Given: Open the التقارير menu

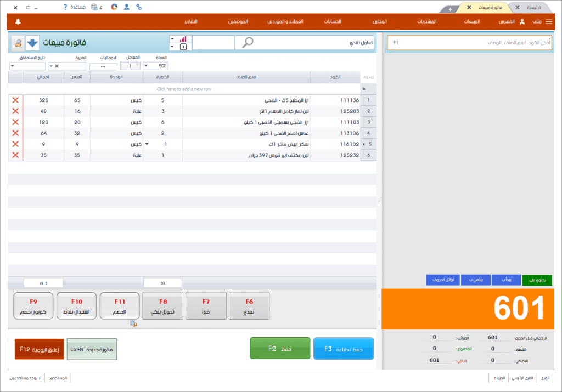Looking at the screenshot, I should point(190,22).
